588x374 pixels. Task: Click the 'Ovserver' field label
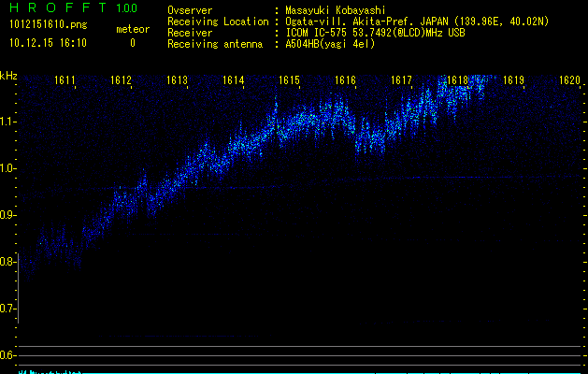point(190,10)
